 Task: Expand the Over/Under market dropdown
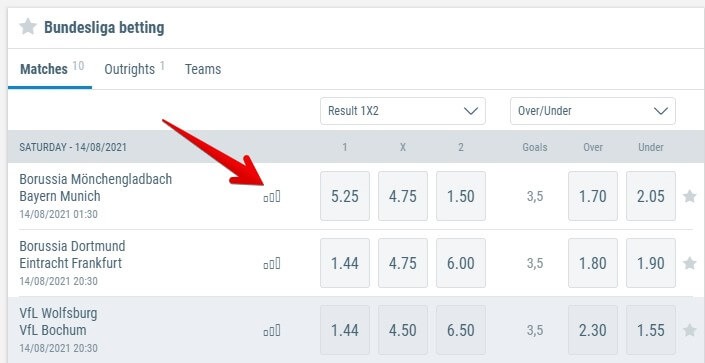coord(593,111)
